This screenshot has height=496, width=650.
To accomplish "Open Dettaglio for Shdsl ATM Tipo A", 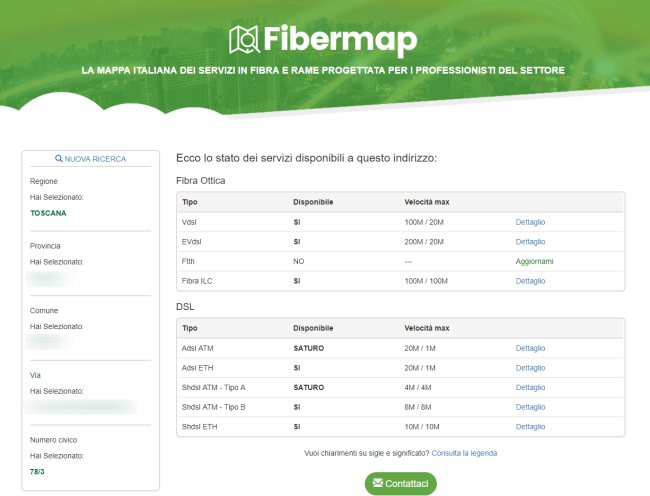I will (x=530, y=387).
